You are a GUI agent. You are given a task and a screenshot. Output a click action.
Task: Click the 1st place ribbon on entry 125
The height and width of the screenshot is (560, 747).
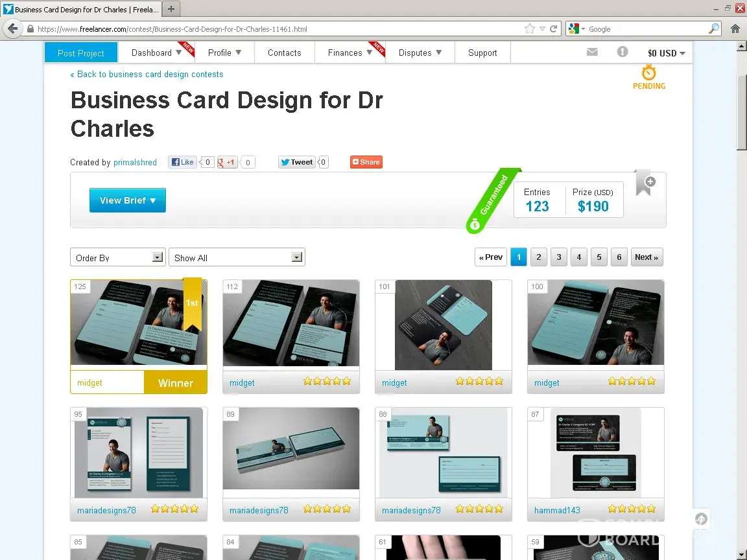pyautogui.click(x=192, y=304)
